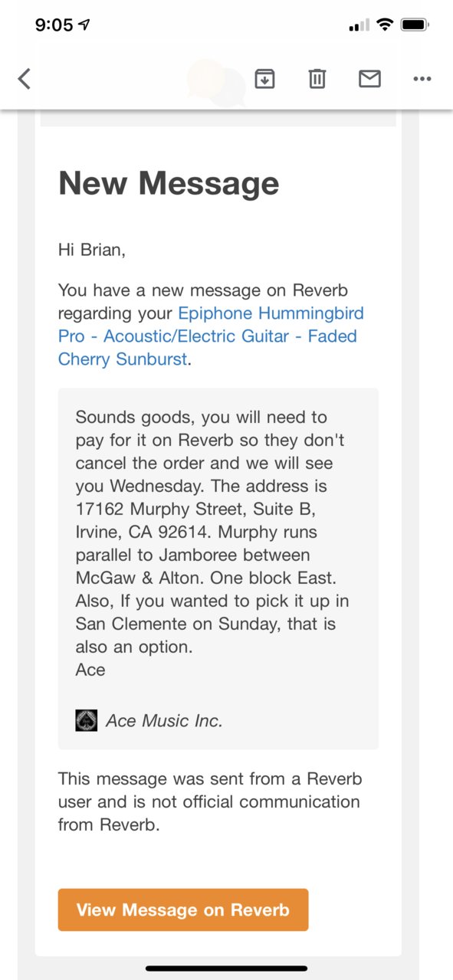453x980 pixels.
Task: Go back using the left chevron
Action: coord(25,78)
